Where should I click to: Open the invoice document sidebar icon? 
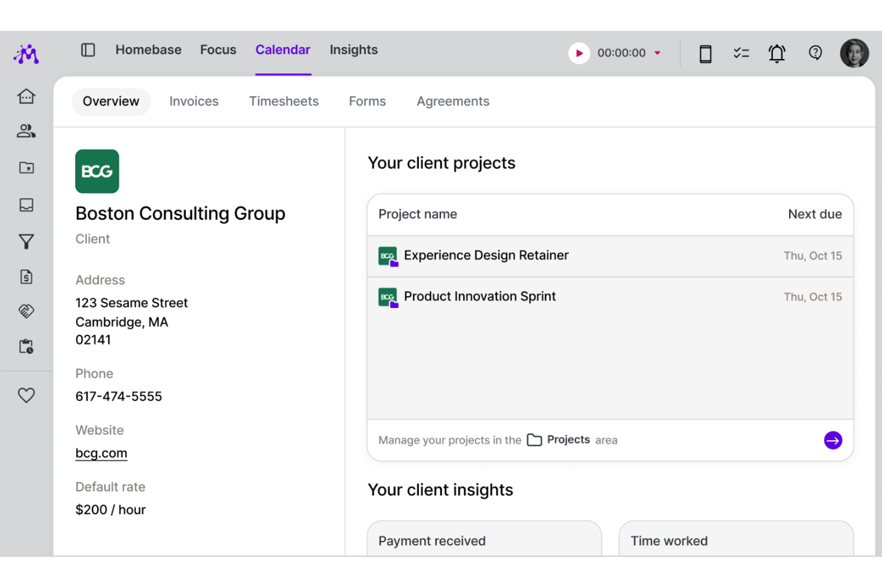(x=26, y=276)
